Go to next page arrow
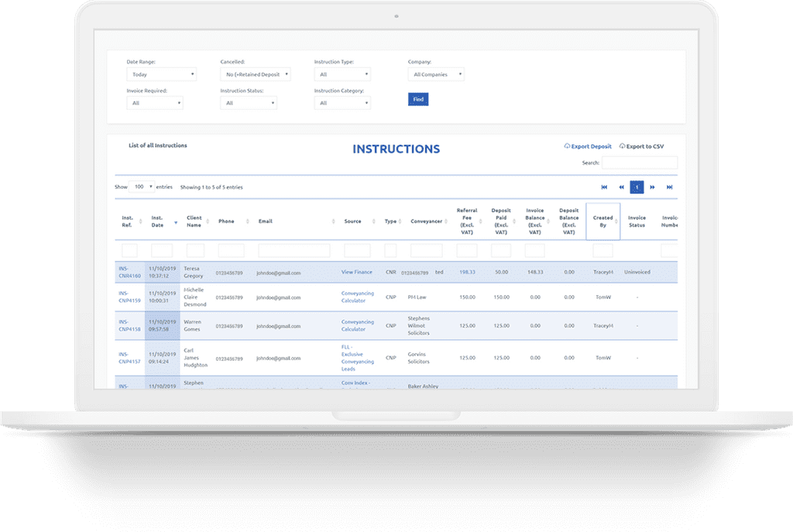Screen dimensions: 793x532 pos(653,187)
